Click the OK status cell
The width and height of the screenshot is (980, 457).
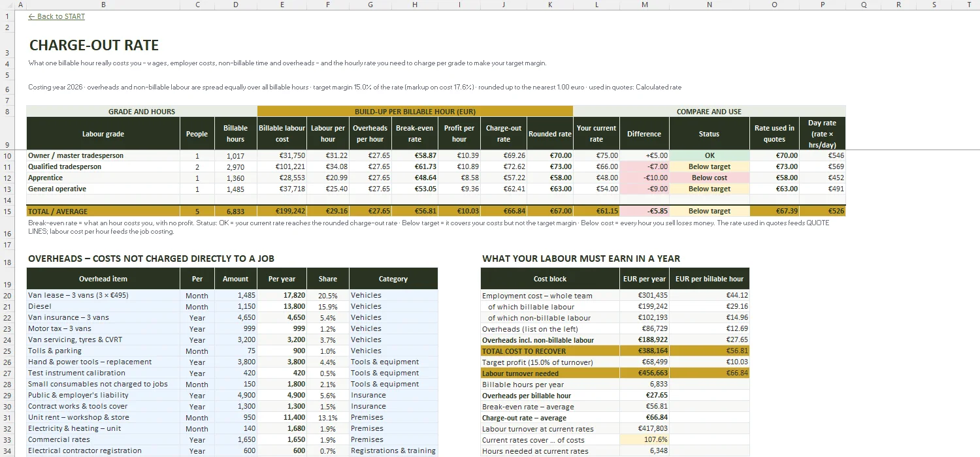pyautogui.click(x=709, y=155)
